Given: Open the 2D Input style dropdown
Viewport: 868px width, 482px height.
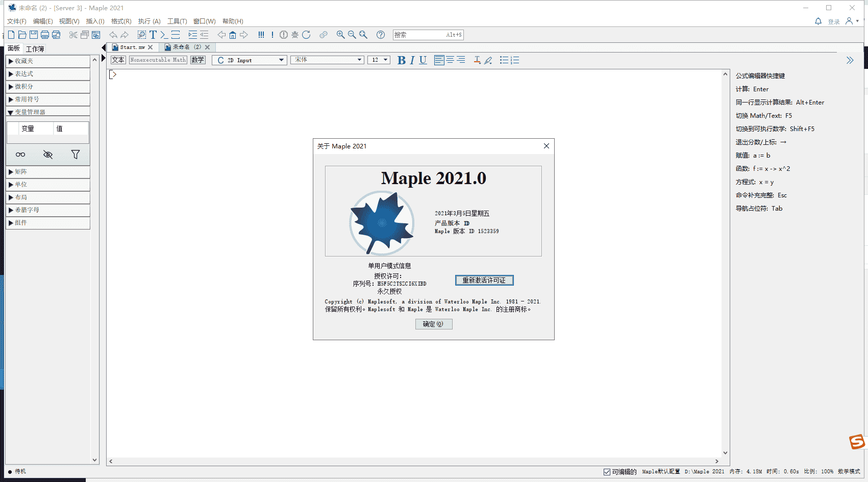Looking at the screenshot, I should (250, 60).
